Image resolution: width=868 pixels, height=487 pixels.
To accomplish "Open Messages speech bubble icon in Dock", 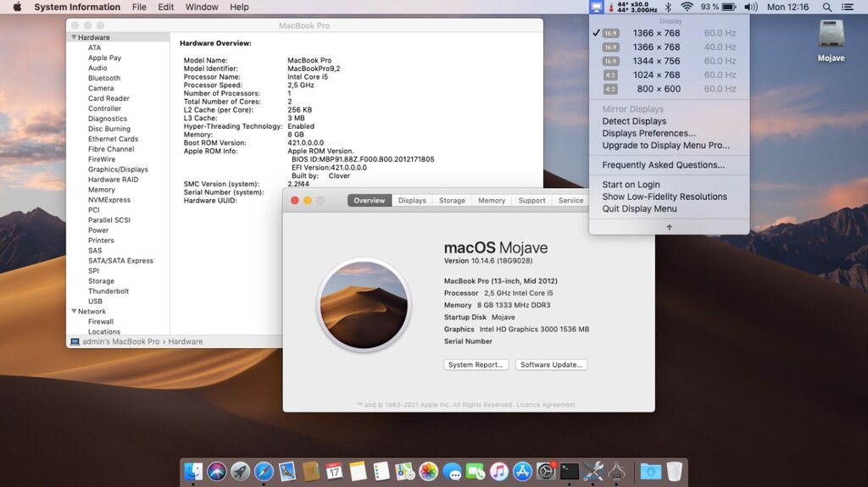I will 452,472.
